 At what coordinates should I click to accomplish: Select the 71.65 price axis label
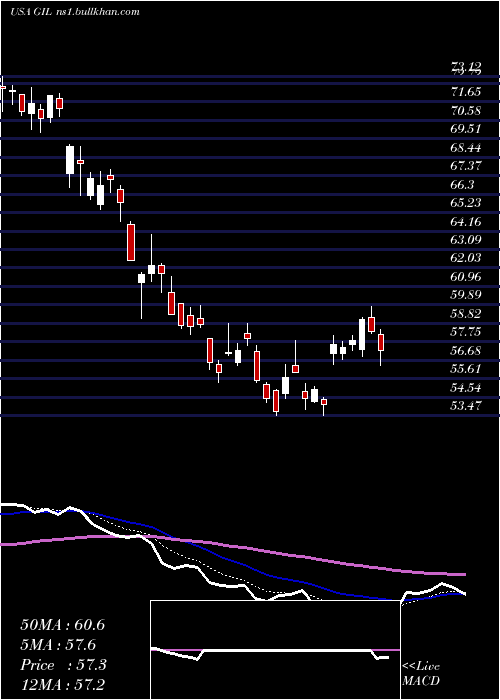coord(466,92)
